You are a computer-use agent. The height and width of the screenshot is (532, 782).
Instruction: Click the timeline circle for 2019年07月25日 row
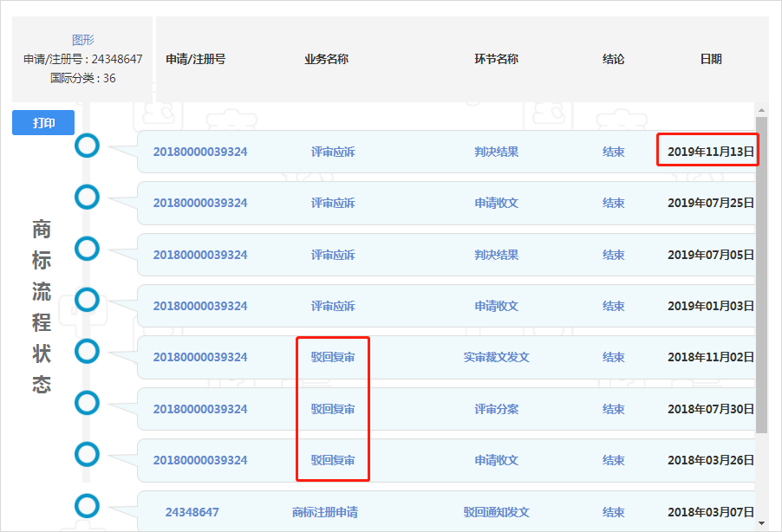pyautogui.click(x=87, y=197)
